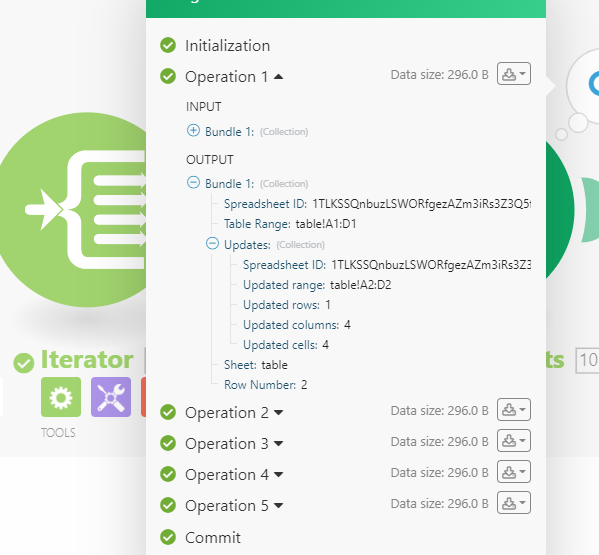Click Operation 5 download button
Screen dimensions: 599x555
[513, 503]
